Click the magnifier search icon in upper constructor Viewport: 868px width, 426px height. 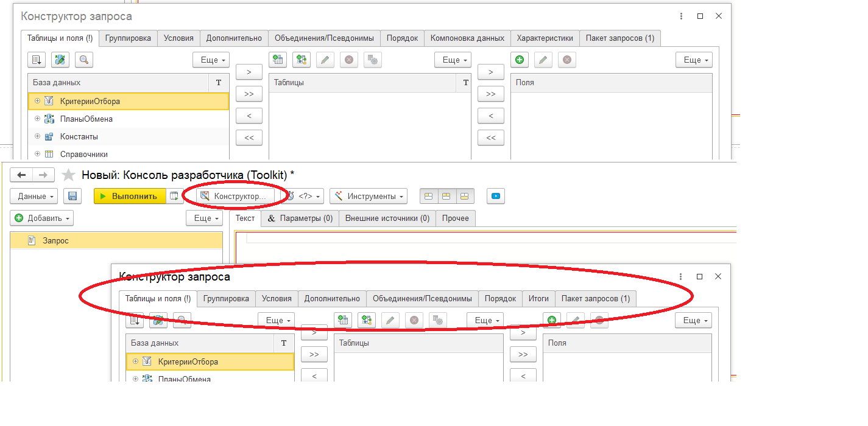pos(84,60)
